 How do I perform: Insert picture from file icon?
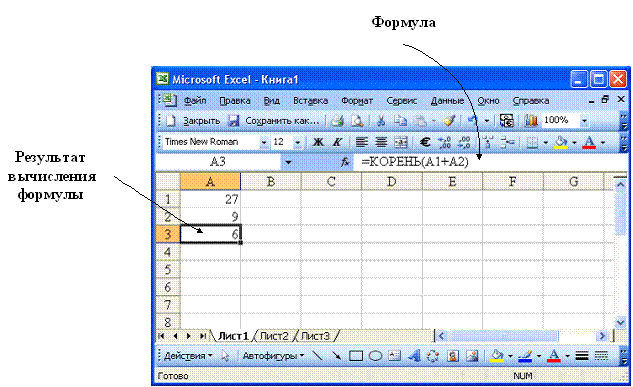472,356
